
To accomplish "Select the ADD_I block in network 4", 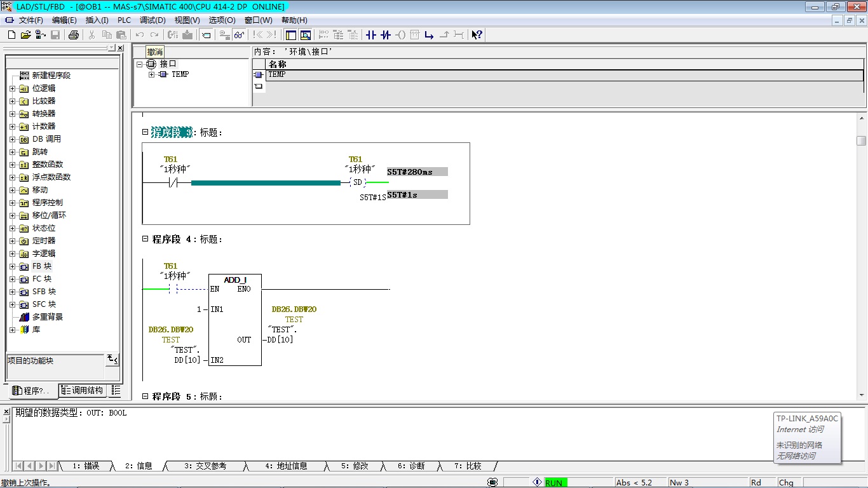I will 235,320.
